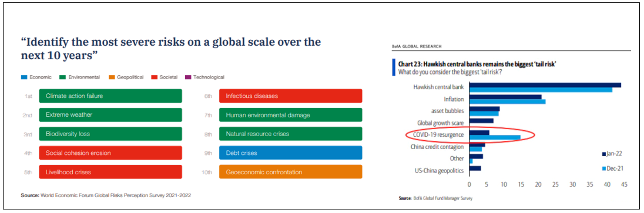Click the Hawkish central bank Jan-22 bar

tap(545, 85)
